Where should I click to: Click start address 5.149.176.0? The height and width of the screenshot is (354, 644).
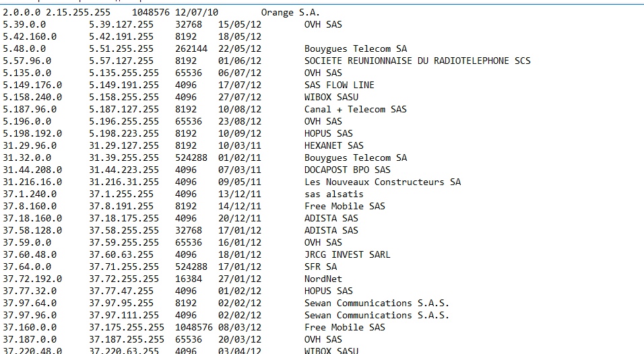pos(32,85)
